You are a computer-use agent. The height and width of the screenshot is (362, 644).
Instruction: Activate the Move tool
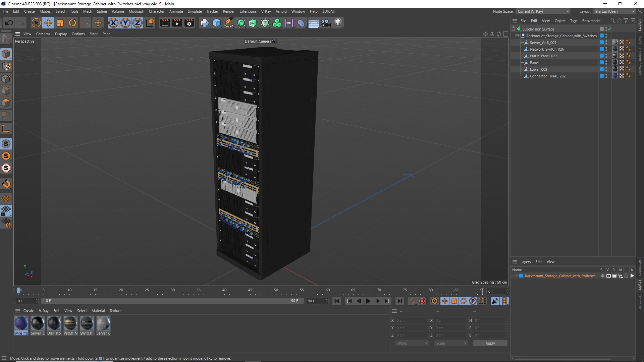point(48,23)
